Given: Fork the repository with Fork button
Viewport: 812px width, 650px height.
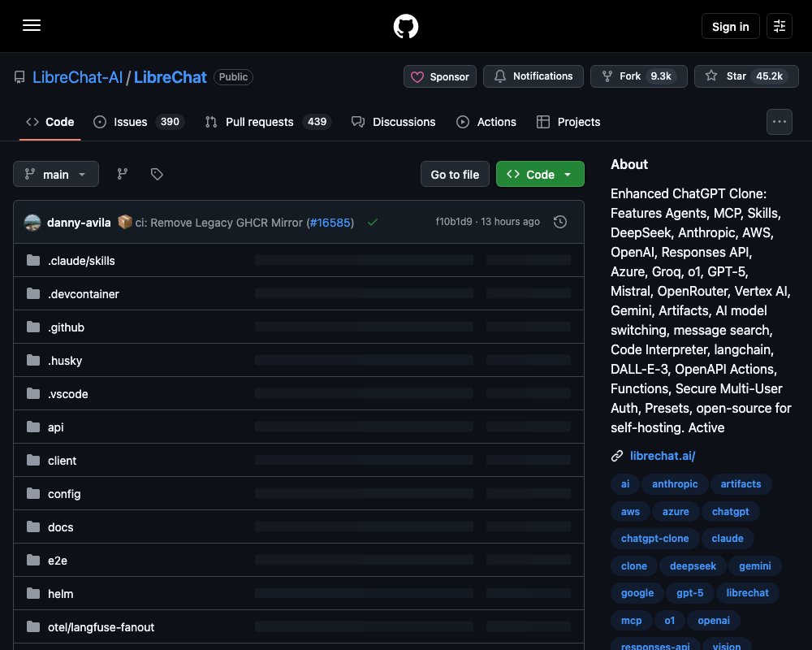Looking at the screenshot, I should point(638,76).
